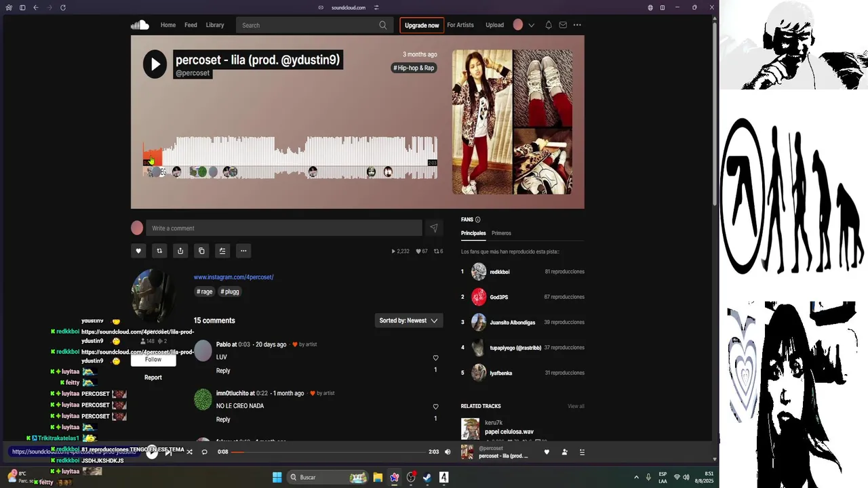
Task: Open the Sorted by: Newest dropdown
Action: click(409, 321)
